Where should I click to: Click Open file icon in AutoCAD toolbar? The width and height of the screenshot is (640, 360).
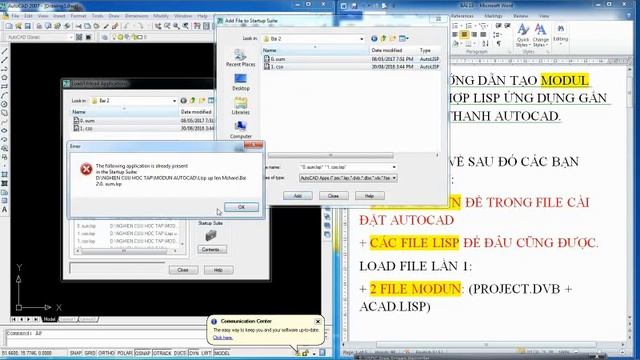click(18, 26)
